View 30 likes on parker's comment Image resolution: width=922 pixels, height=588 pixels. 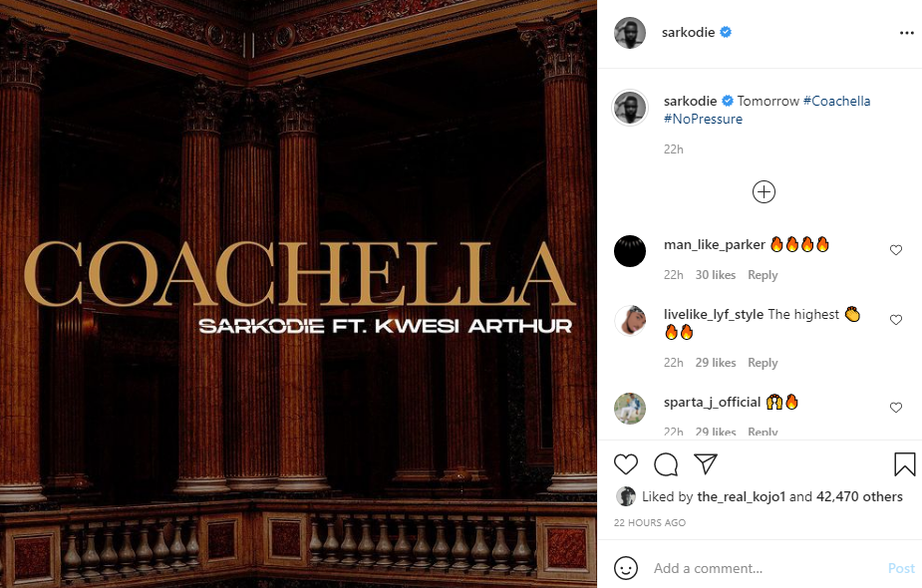[x=715, y=275]
